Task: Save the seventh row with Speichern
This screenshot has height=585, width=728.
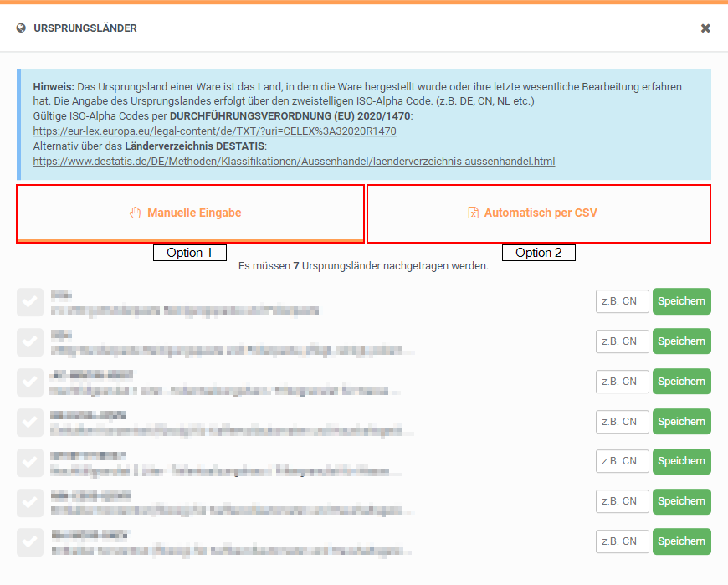Action: (x=682, y=541)
